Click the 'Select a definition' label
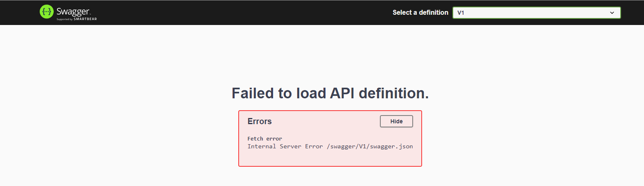The height and width of the screenshot is (186, 644). [420, 13]
